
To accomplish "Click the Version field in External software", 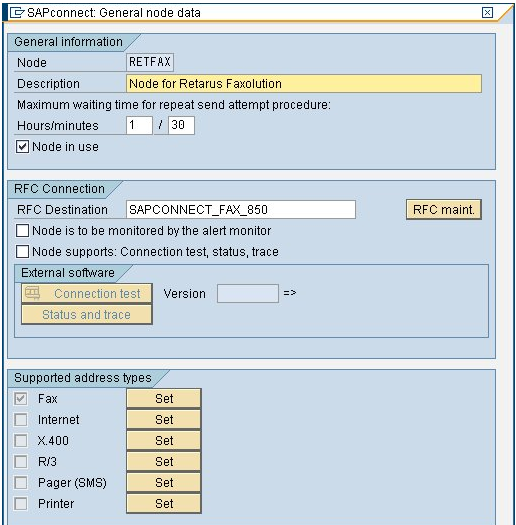I will pos(248,294).
